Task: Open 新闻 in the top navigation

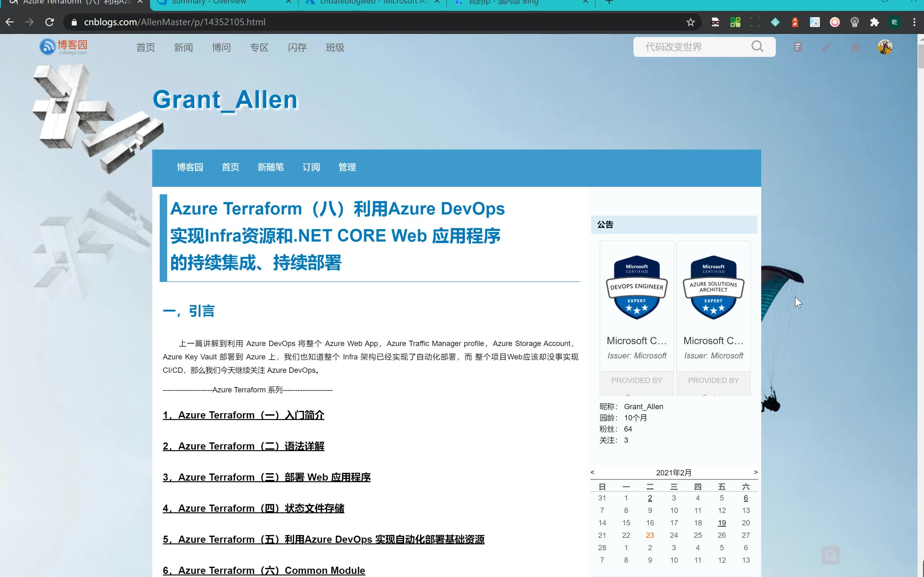Action: tap(183, 47)
